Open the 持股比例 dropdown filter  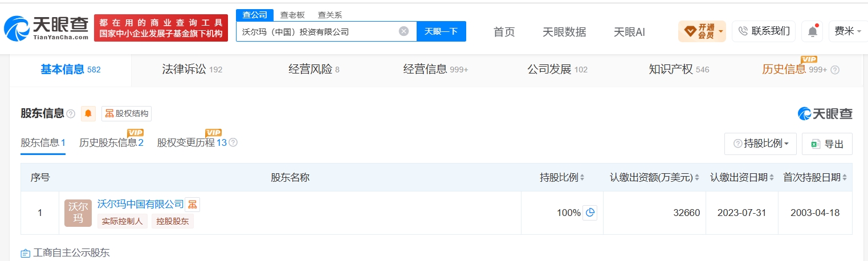[x=760, y=144]
